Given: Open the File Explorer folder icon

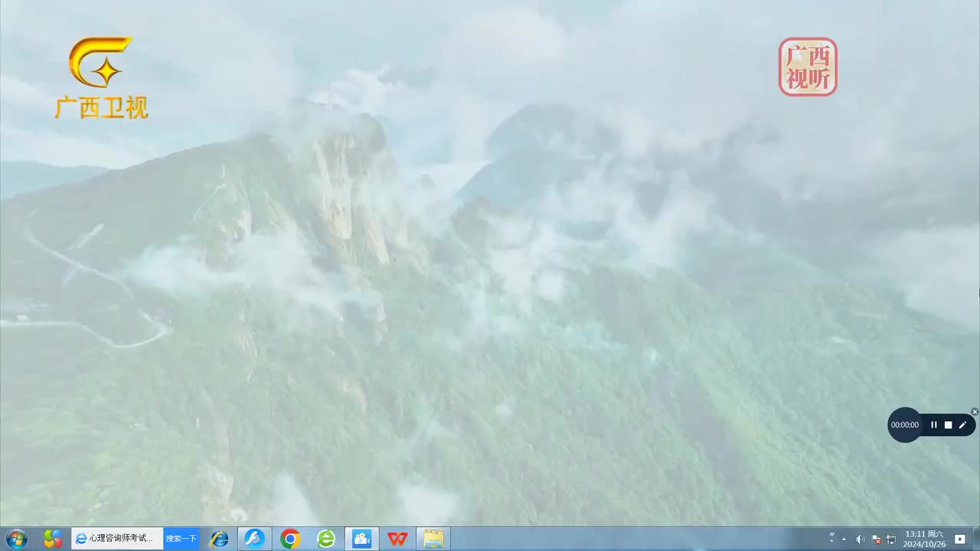Looking at the screenshot, I should [x=433, y=539].
